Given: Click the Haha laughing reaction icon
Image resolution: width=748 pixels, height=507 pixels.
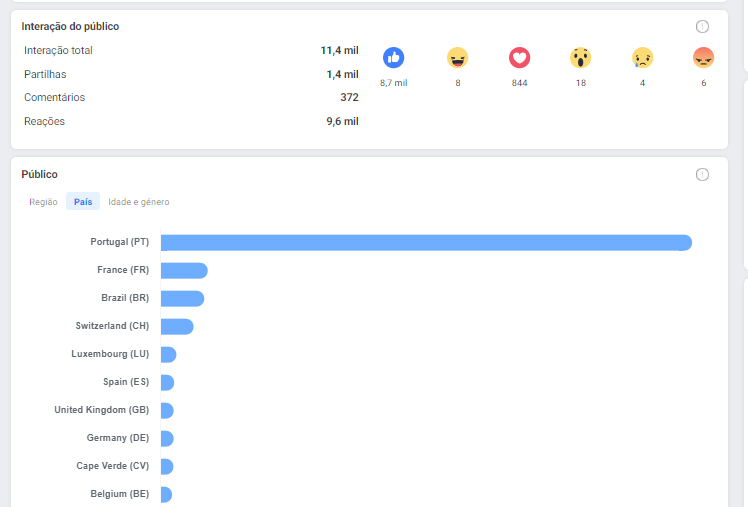Looking at the screenshot, I should click(457, 58).
